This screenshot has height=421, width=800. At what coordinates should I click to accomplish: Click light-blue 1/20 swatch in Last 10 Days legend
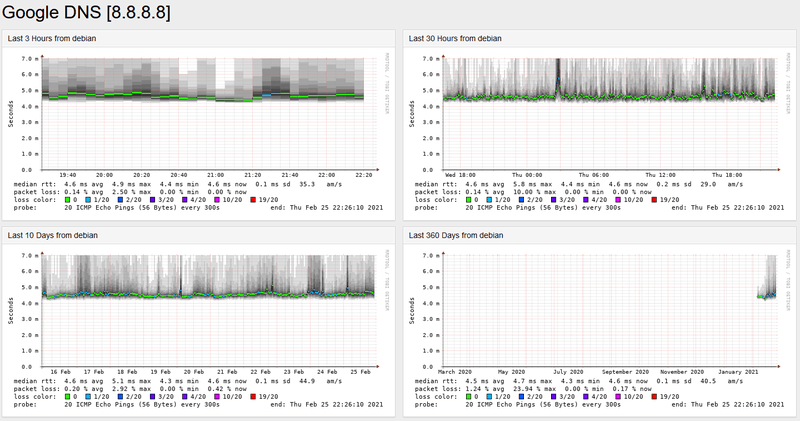(x=89, y=397)
